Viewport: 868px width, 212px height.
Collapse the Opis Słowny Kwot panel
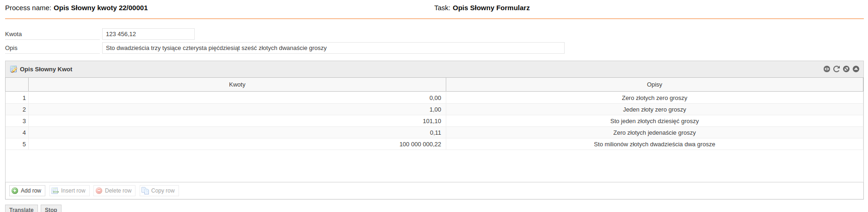pos(856,69)
